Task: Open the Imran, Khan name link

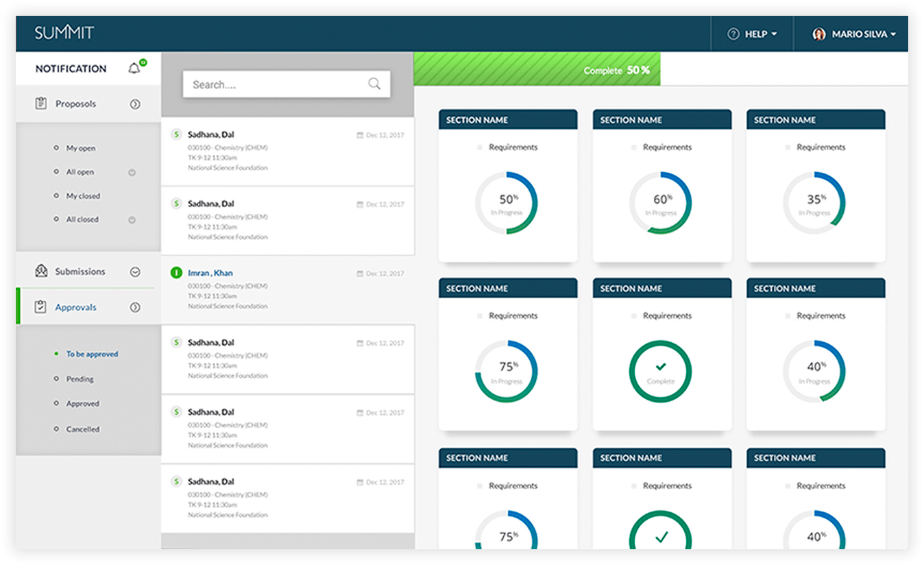Action: [210, 273]
